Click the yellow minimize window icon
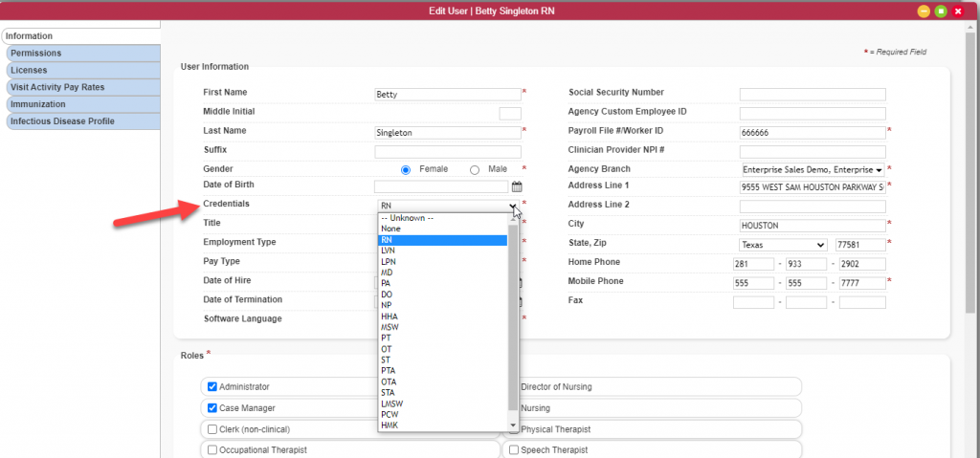Image resolution: width=980 pixels, height=458 pixels. click(x=924, y=11)
